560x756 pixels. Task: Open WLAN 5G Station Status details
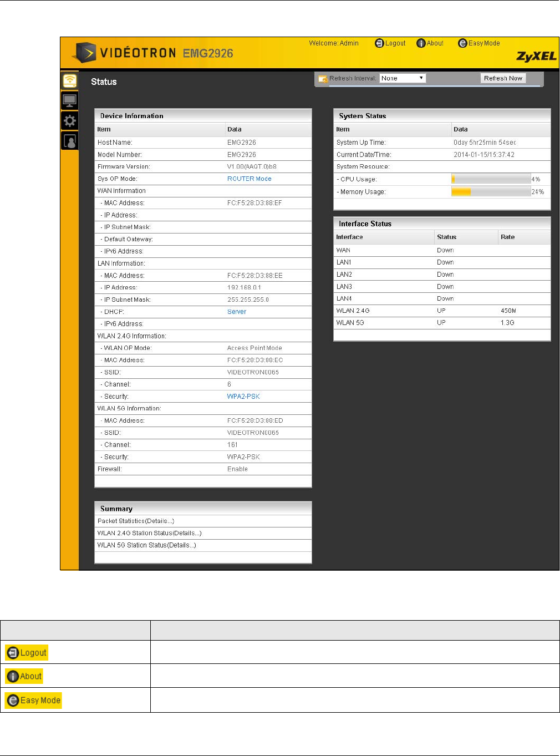[x=147, y=545]
